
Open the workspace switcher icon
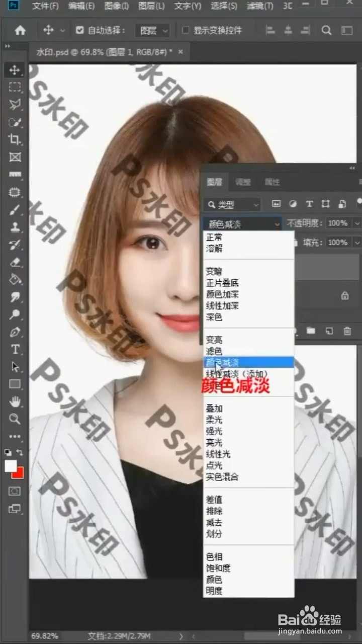tap(347, 30)
